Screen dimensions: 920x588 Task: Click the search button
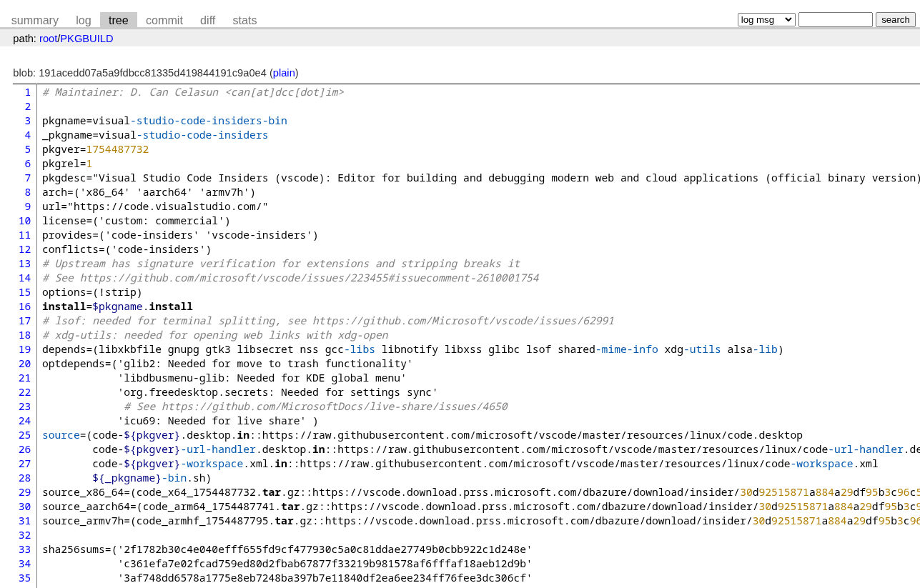896,19
